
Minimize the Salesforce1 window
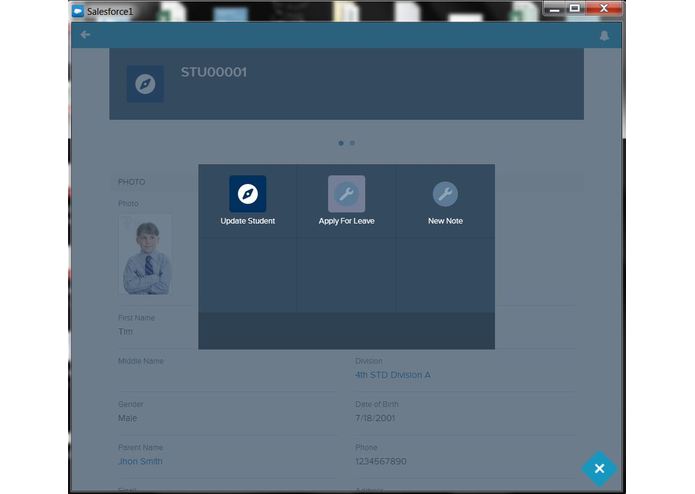pyautogui.click(x=554, y=8)
